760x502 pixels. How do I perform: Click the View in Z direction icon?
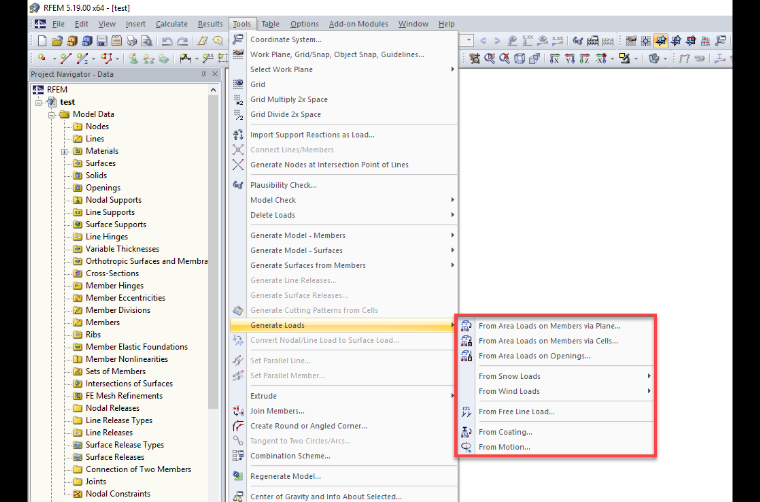click(x=585, y=59)
